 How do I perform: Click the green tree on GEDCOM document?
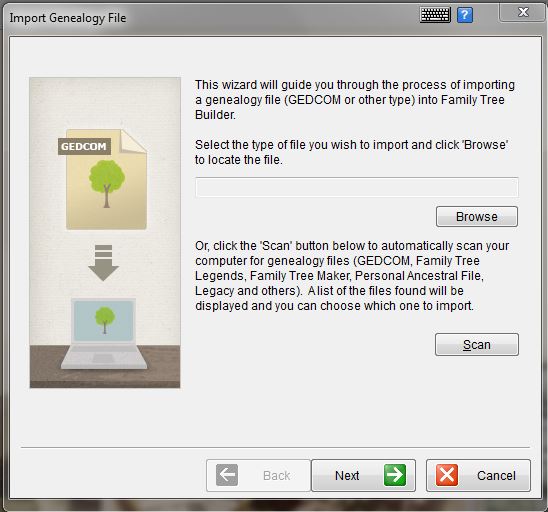point(107,184)
